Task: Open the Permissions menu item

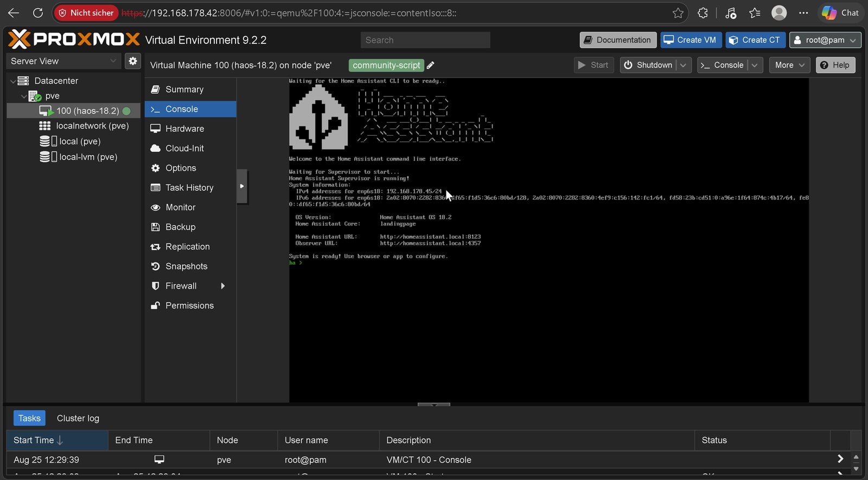Action: point(190,305)
